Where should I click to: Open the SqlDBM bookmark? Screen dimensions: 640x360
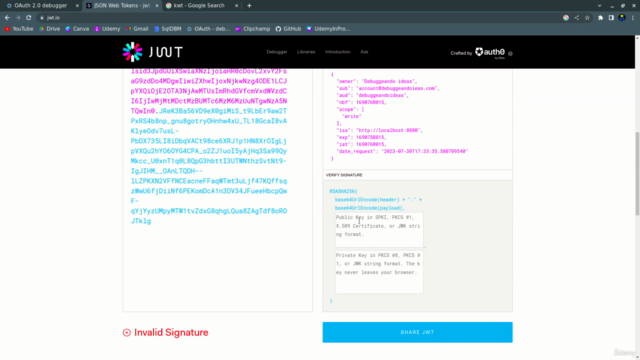click(168, 29)
